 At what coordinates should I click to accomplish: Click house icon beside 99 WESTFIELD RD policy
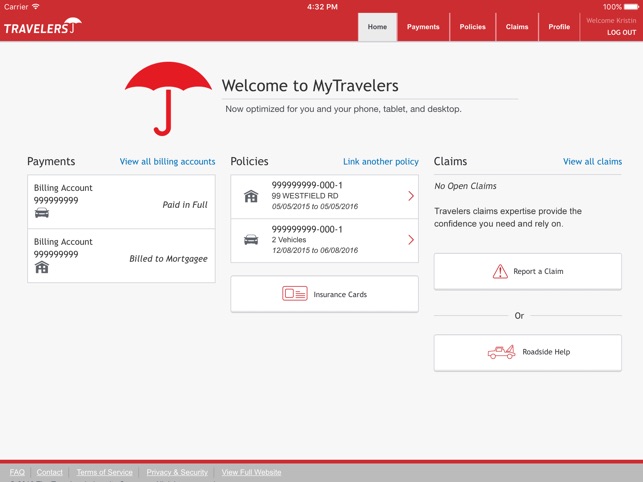click(251, 196)
